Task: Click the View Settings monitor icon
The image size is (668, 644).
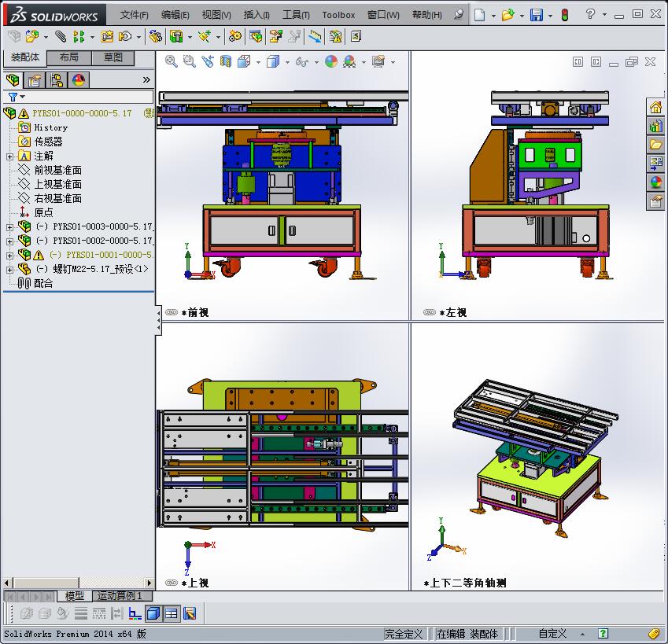Action: click(378, 61)
